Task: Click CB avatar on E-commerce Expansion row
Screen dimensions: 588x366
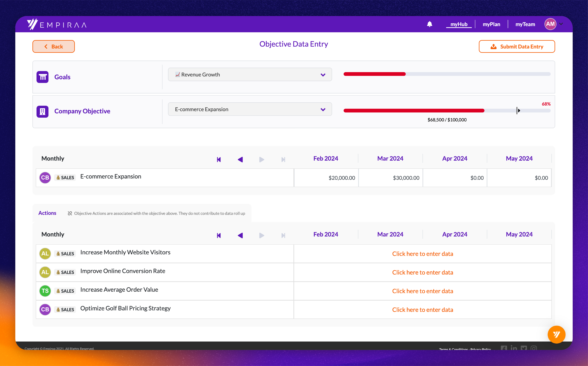Action: click(x=45, y=178)
